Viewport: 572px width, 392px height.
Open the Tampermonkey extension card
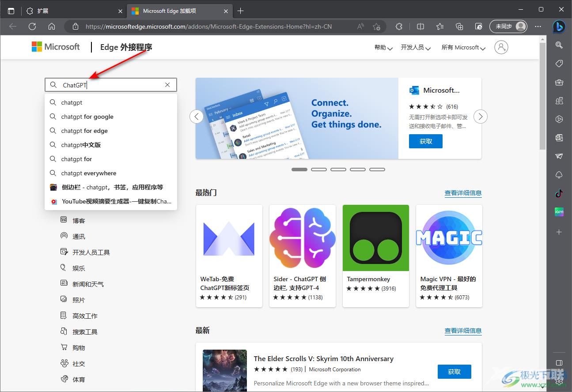[376, 256]
